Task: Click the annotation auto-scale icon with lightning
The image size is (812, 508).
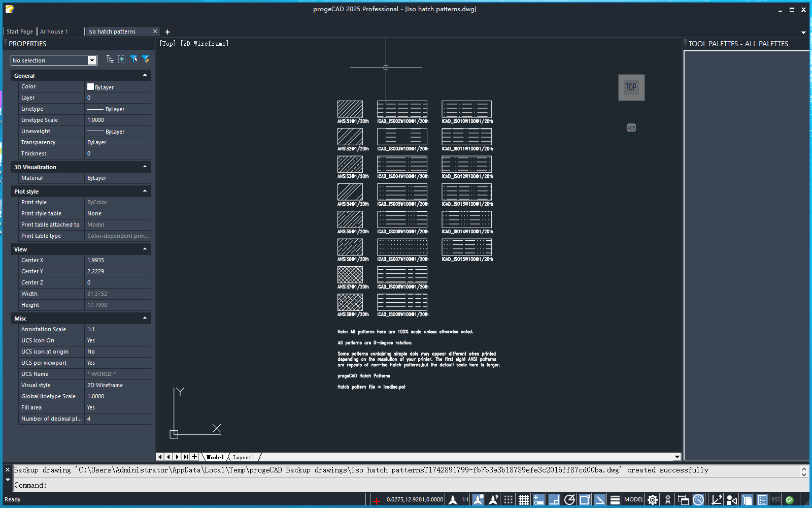Action: point(493,500)
